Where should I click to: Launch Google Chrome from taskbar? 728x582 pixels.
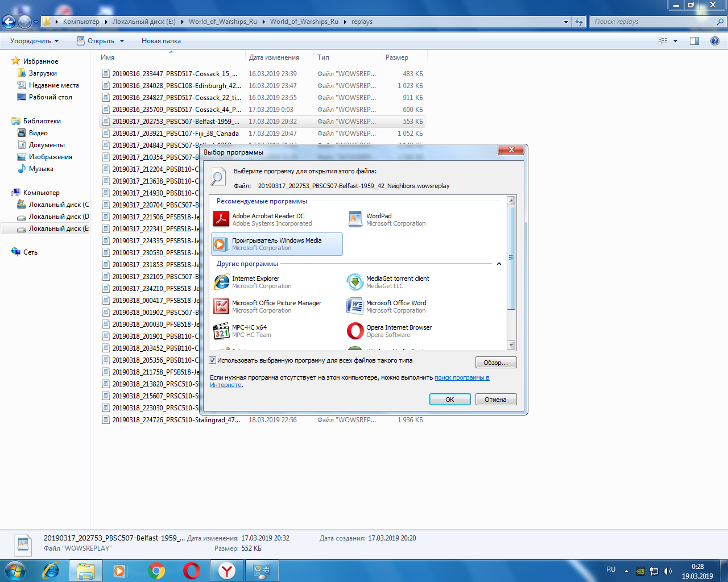click(x=156, y=571)
